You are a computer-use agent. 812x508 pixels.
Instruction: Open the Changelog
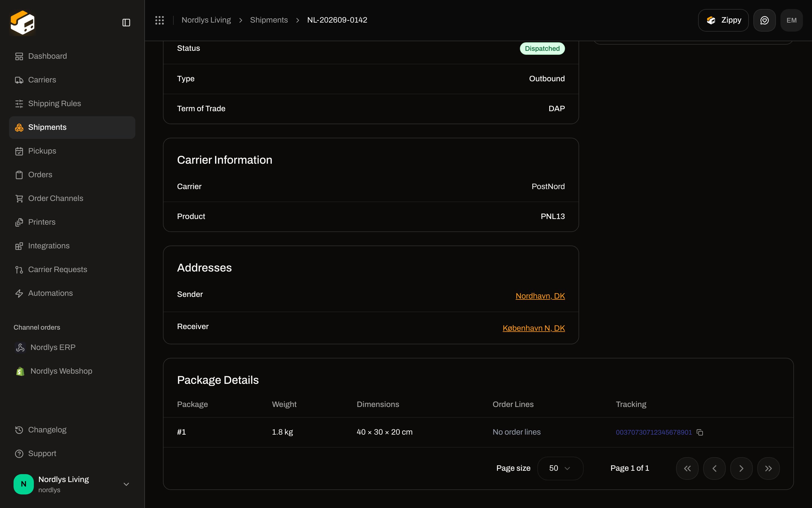[x=72, y=430]
